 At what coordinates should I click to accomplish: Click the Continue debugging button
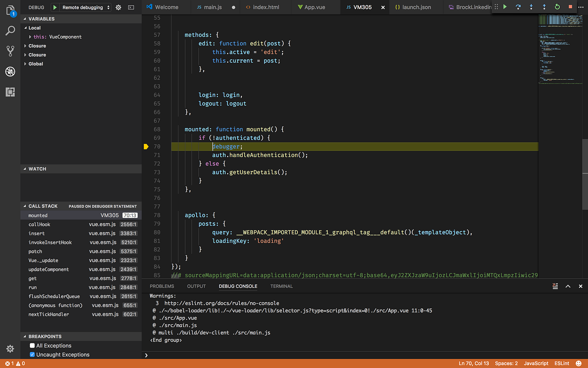[505, 7]
